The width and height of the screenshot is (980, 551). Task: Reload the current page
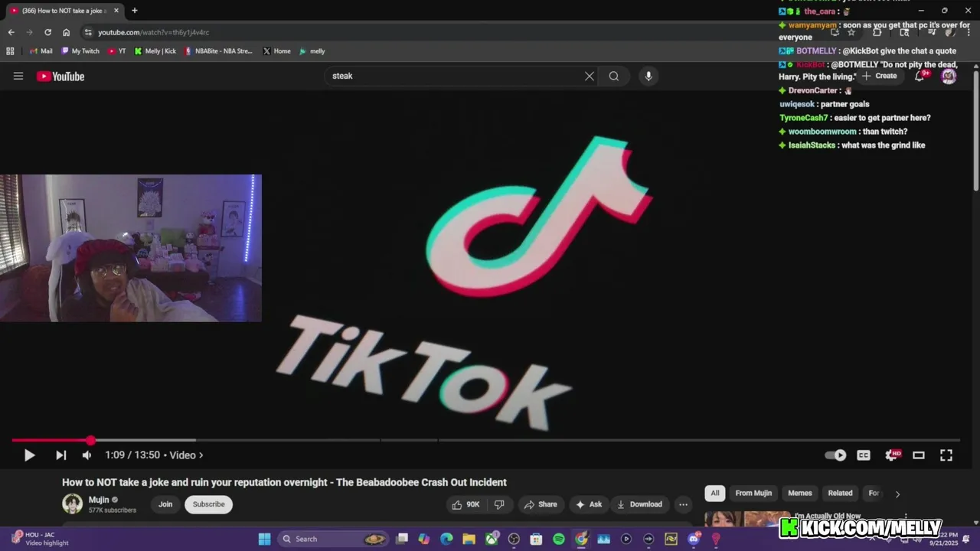47,32
